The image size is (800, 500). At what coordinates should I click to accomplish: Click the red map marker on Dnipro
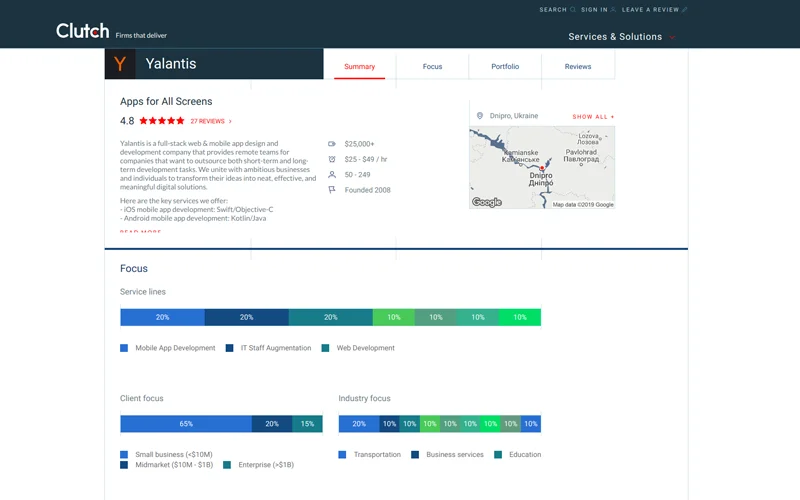coord(542,168)
